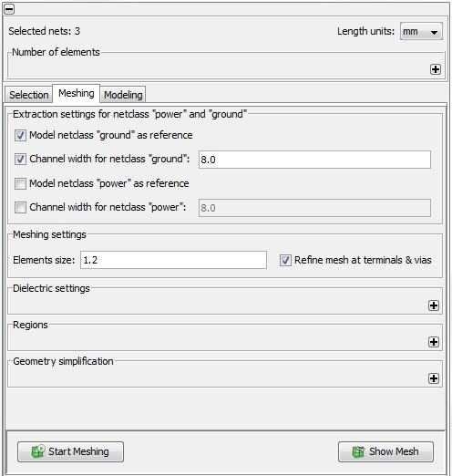Click the green mesh icon on Show Mesh

point(358,451)
